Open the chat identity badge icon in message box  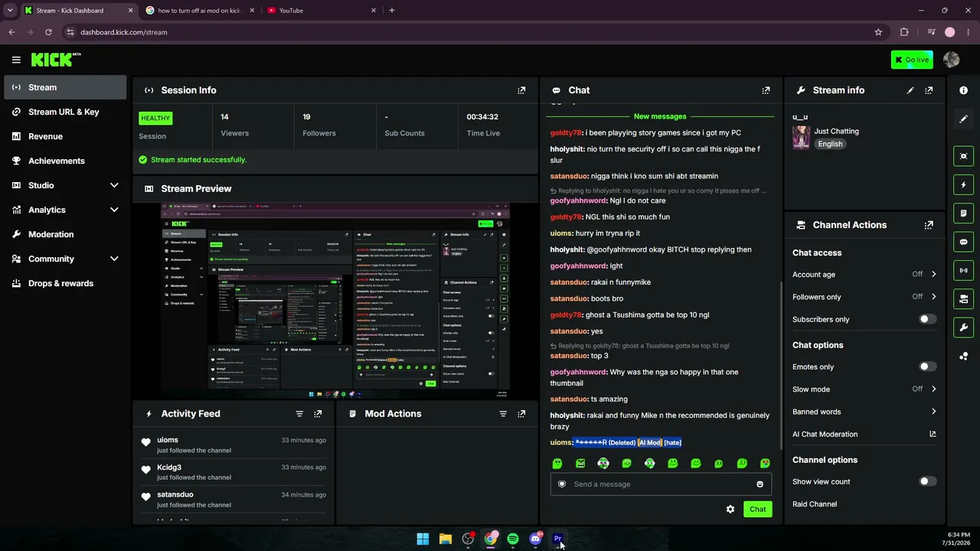562,484
